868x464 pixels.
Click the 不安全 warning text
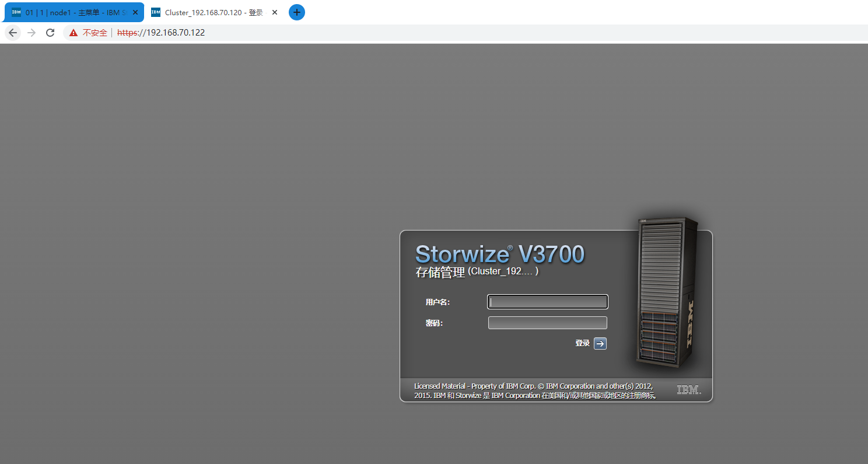click(95, 33)
